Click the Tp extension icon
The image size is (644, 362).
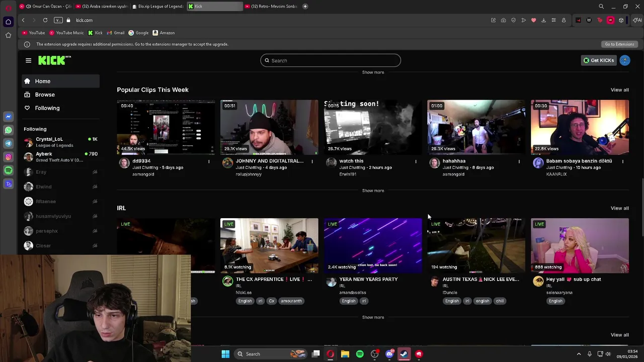point(600,20)
